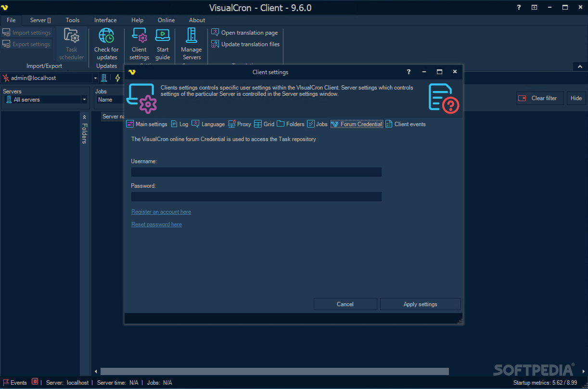This screenshot has width=588, height=389.
Task: Click the Grid tab icon
Action: coord(258,124)
